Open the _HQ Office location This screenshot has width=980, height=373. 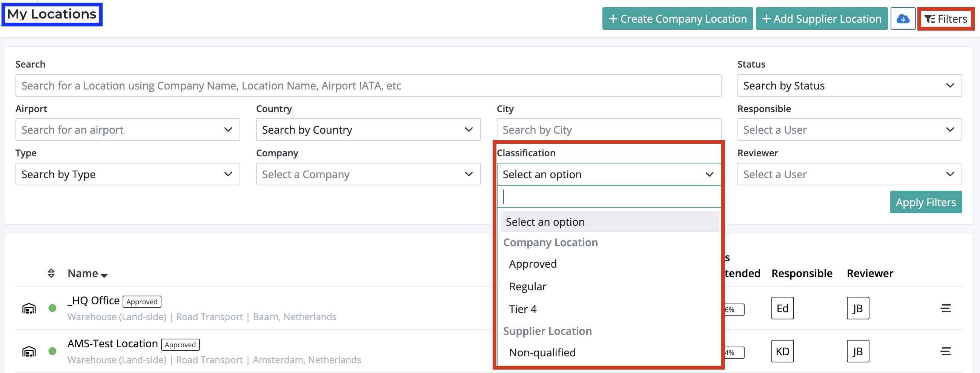tap(94, 301)
